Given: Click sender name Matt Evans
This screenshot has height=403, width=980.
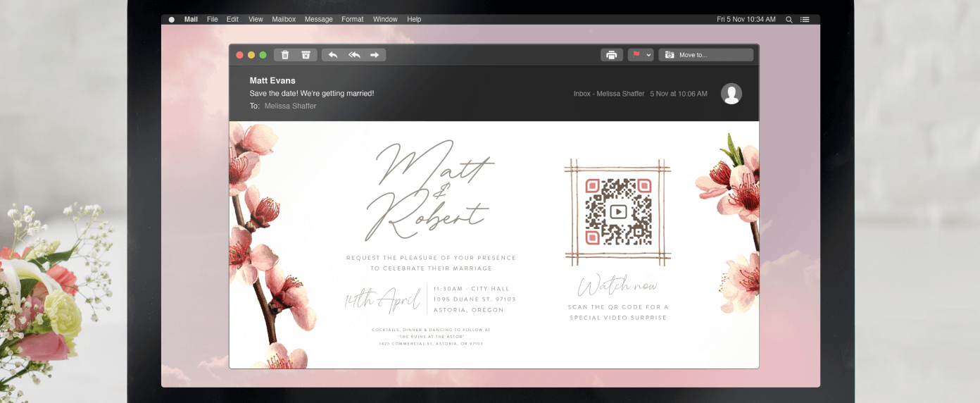Looking at the screenshot, I should (x=272, y=80).
